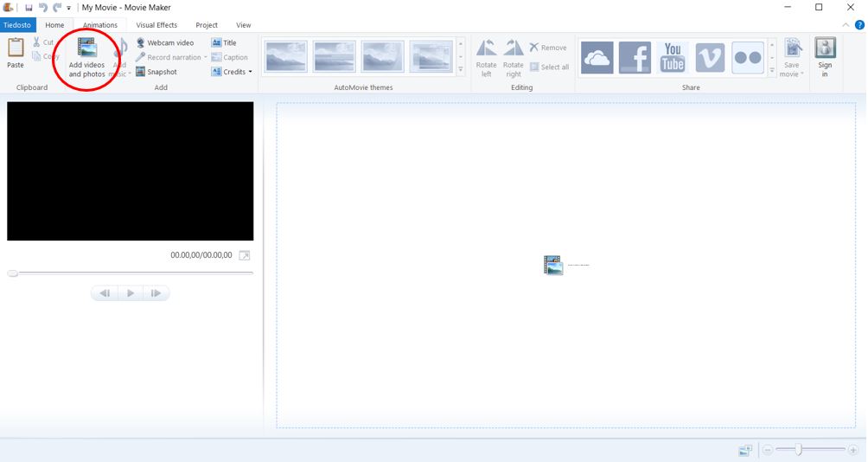This screenshot has height=462, width=868.
Task: Share movie to Flickr
Action: (x=748, y=57)
